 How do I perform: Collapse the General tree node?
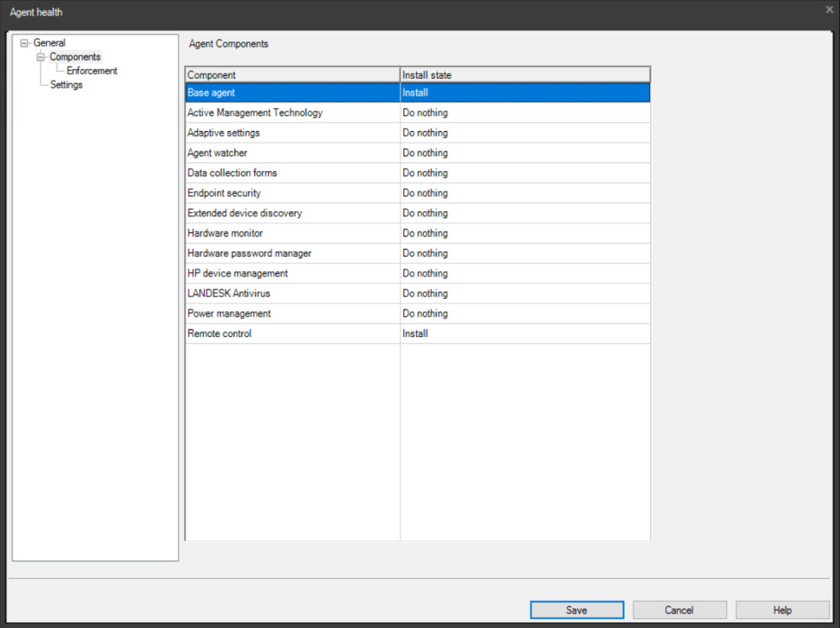pyautogui.click(x=26, y=42)
